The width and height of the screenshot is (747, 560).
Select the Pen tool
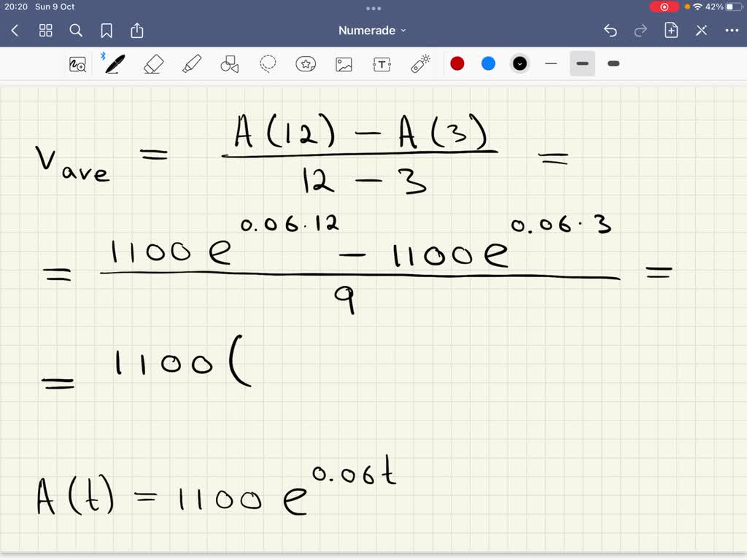[114, 63]
